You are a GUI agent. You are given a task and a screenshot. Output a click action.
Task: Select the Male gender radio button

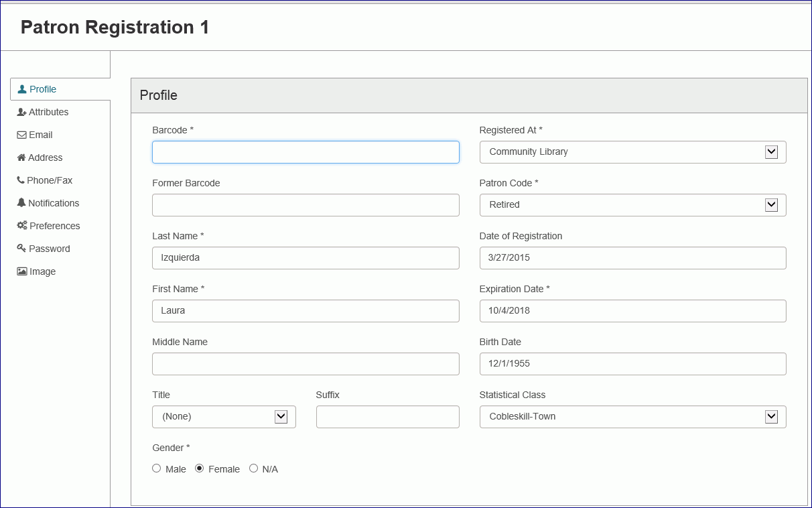[157, 468]
